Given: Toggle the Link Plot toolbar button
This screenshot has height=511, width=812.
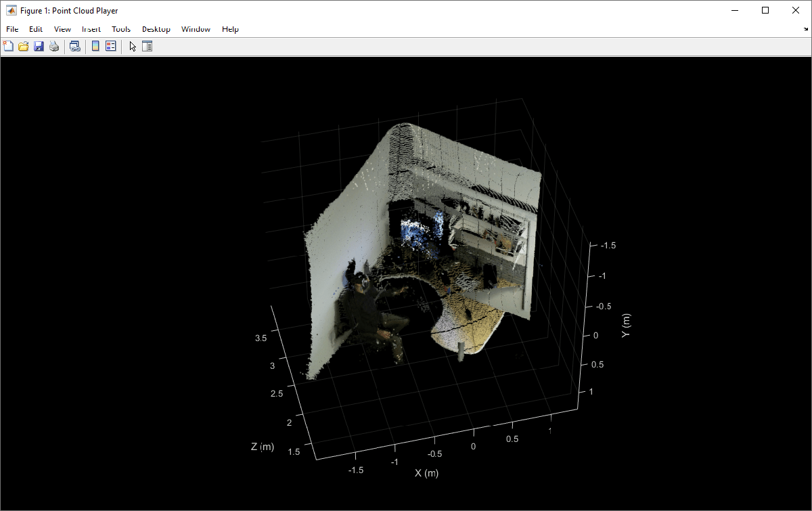Looking at the screenshot, I should (x=75, y=46).
